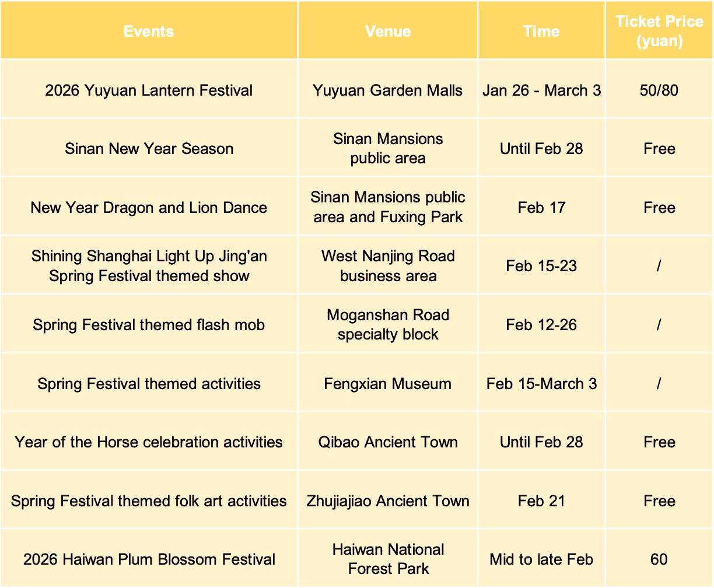Select Year of the Horse celebration activities

coord(149,442)
